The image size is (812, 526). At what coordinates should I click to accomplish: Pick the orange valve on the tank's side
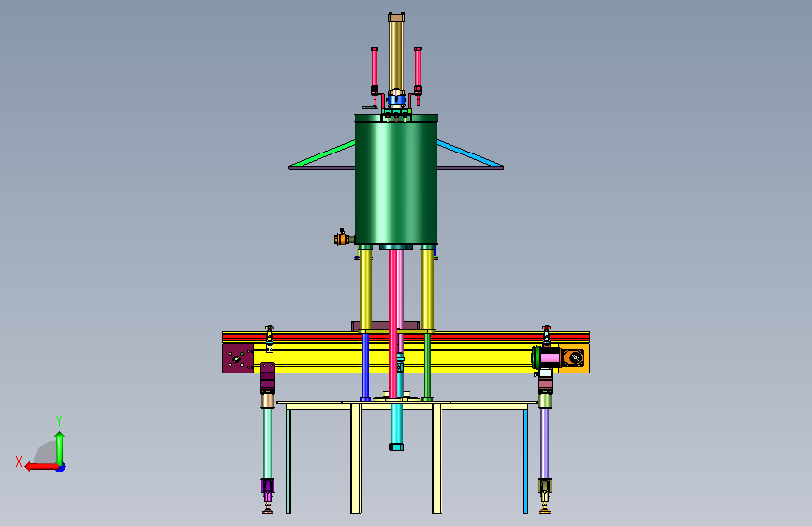pyautogui.click(x=343, y=238)
